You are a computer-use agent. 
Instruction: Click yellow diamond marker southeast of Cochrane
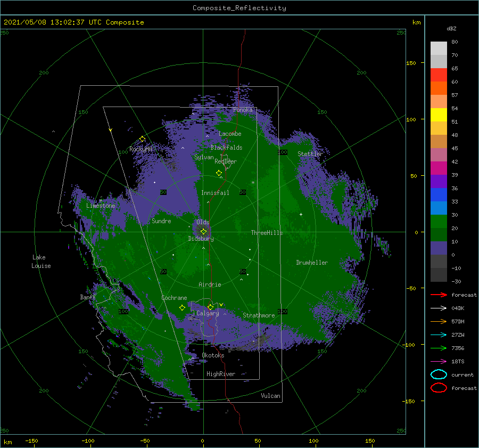183,308
